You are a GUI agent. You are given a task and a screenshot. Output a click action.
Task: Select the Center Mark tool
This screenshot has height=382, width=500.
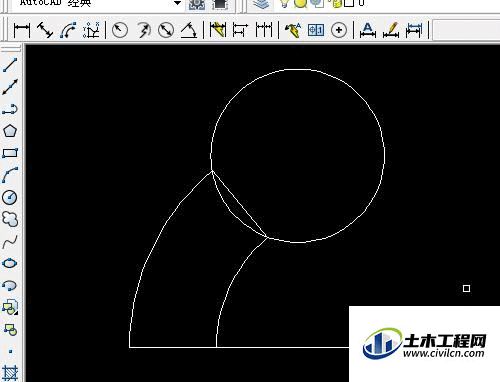tap(339, 30)
